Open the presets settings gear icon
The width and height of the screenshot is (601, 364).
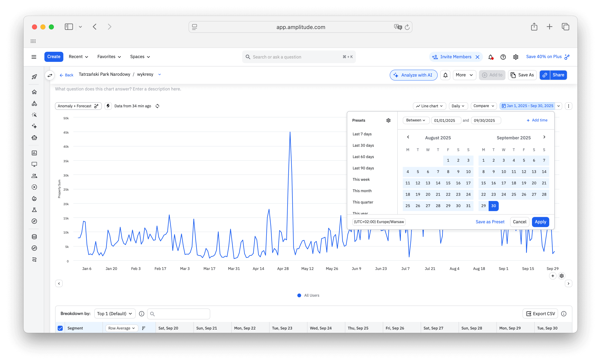[388, 120]
